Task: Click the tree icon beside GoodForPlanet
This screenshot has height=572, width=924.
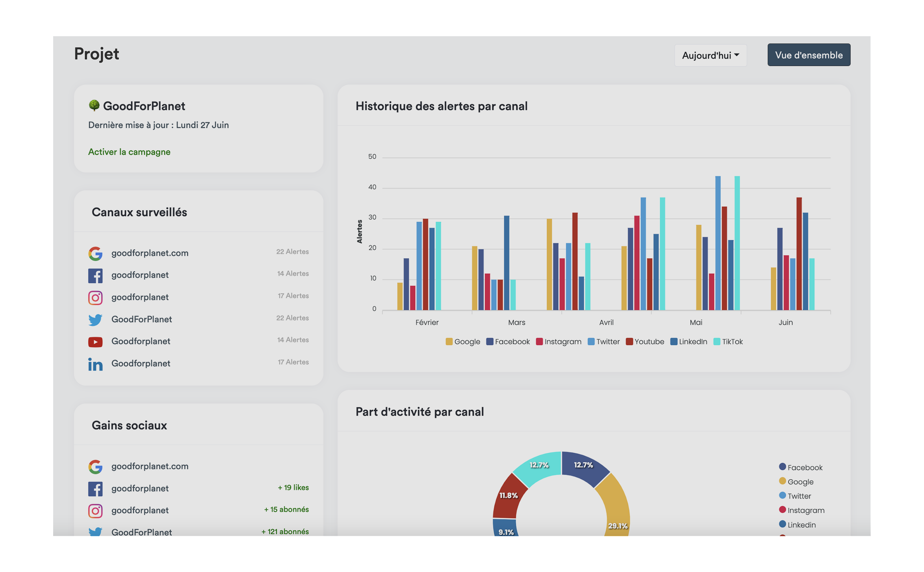Action: (x=94, y=105)
